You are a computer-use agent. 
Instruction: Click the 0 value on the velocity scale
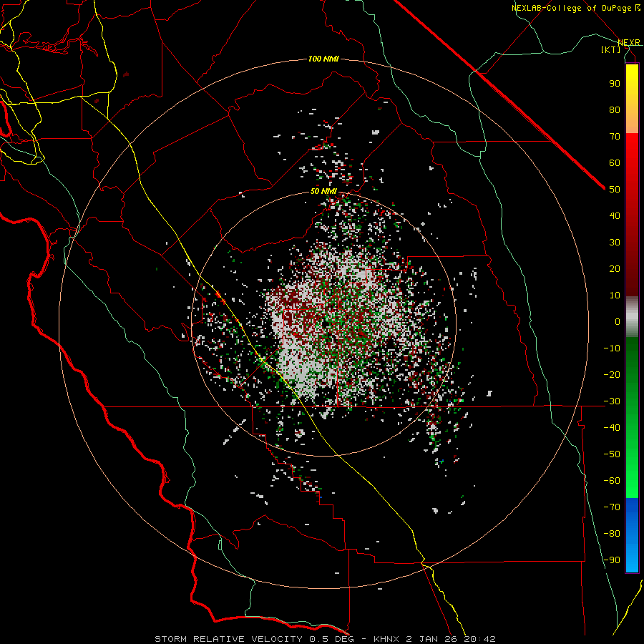point(618,321)
